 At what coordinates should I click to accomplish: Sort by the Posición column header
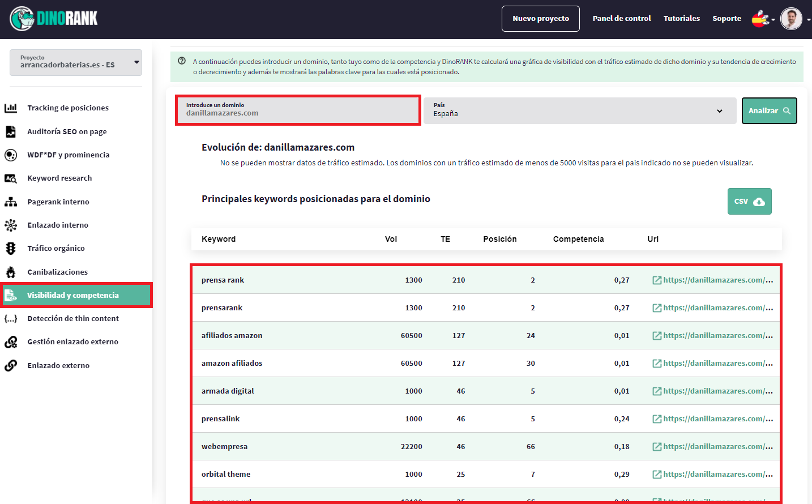(x=500, y=239)
